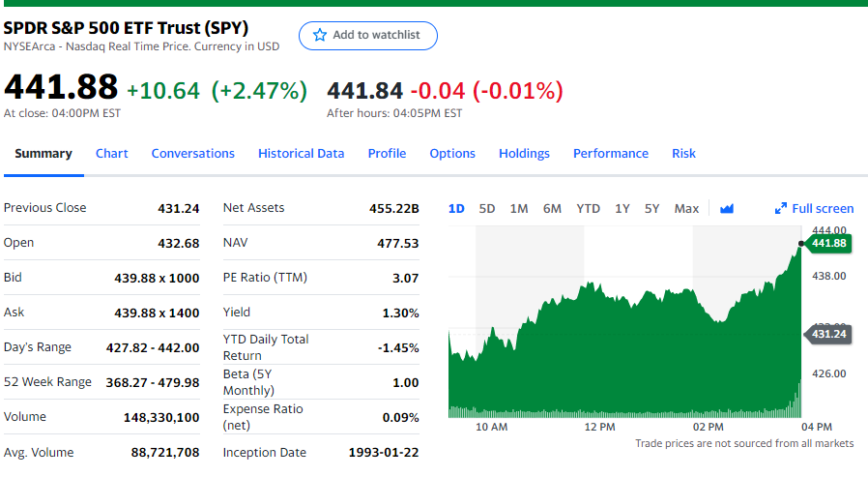Image resolution: width=868 pixels, height=477 pixels.
Task: Select the 5D chart range
Action: click(x=487, y=208)
